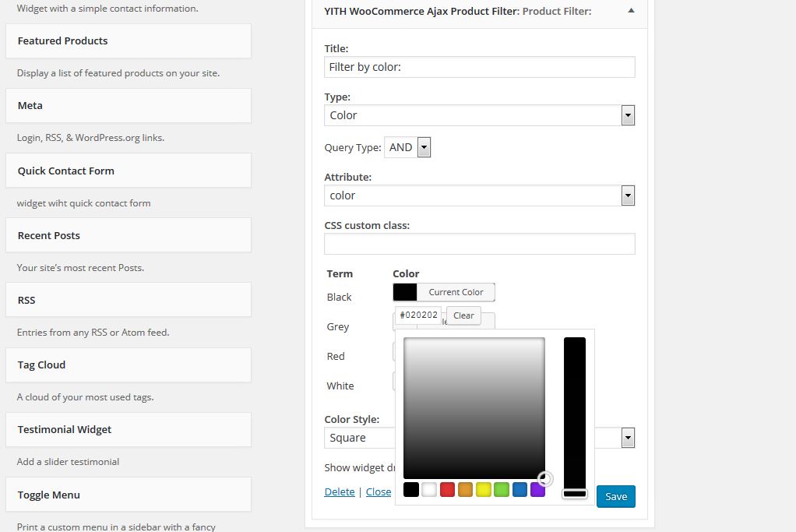Pick the purple palette swatch

click(537, 490)
